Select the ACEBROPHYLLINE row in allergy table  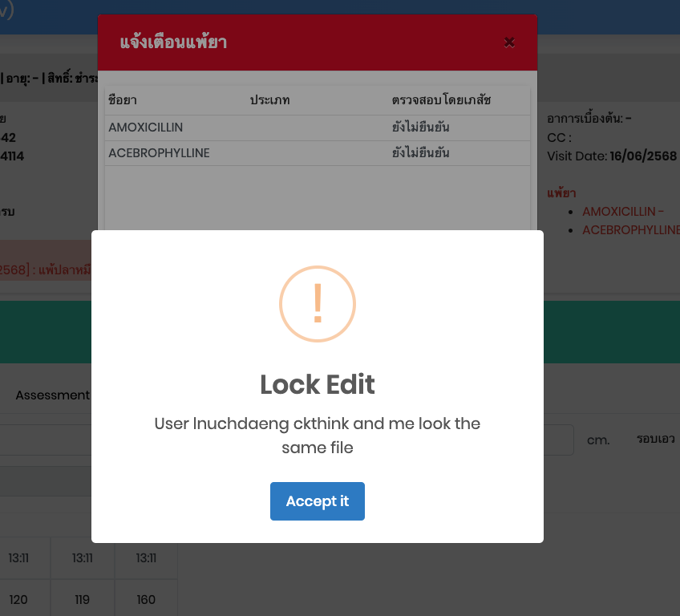317,153
